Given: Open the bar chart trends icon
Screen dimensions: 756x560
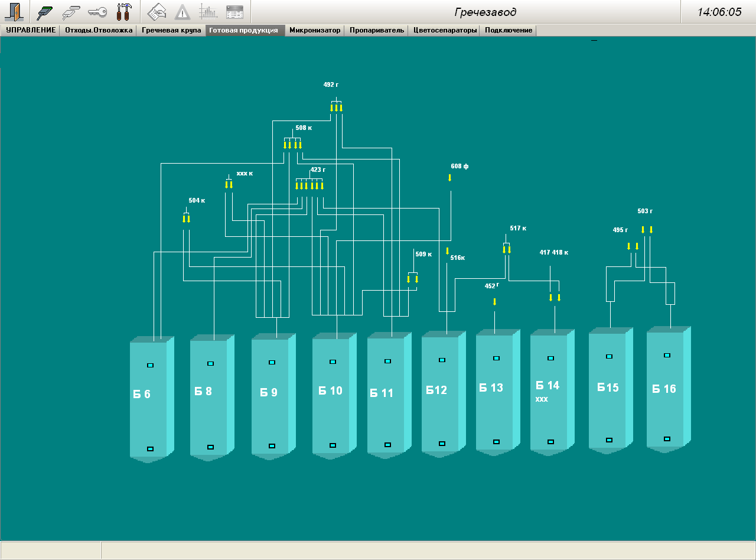Looking at the screenshot, I should (x=208, y=12).
